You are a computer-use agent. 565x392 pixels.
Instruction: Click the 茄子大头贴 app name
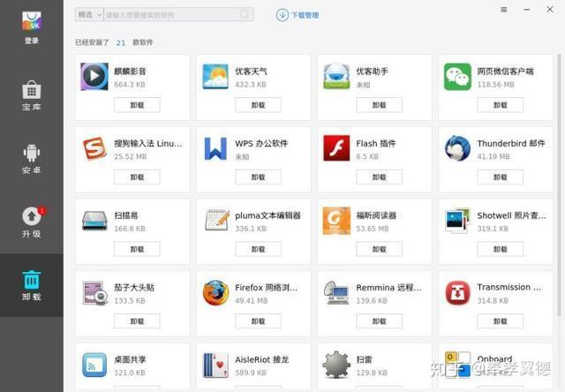pos(134,287)
